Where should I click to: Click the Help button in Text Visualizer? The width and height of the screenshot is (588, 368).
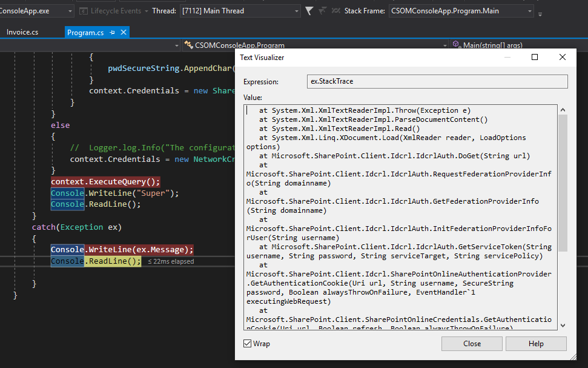[x=535, y=343]
